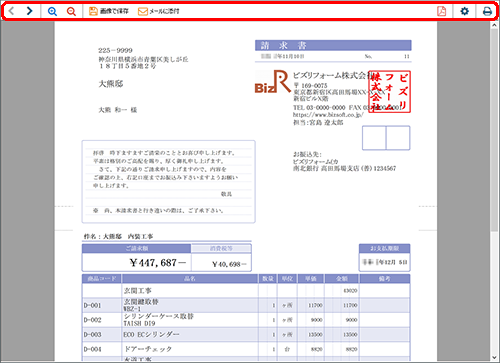
Task: Click the 請求書 title header bar
Action: [x=333, y=45]
